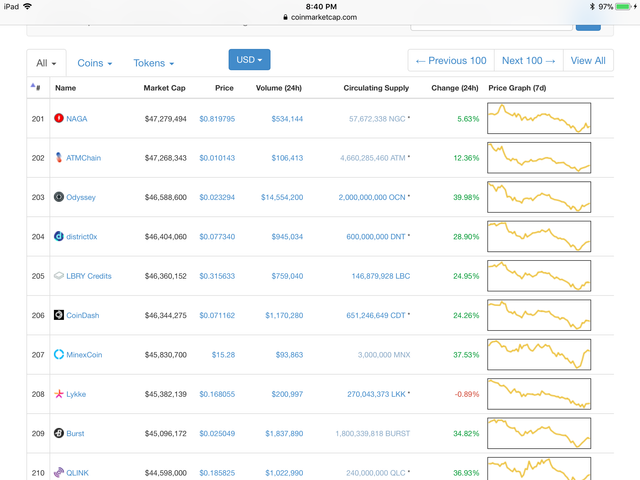
Task: Click the NAGA coin logo icon
Action: pos(59,118)
